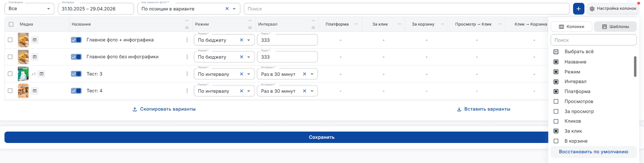Open Просмотр → Клик column options dots
Screen dimensions: 644x163
(500, 24)
